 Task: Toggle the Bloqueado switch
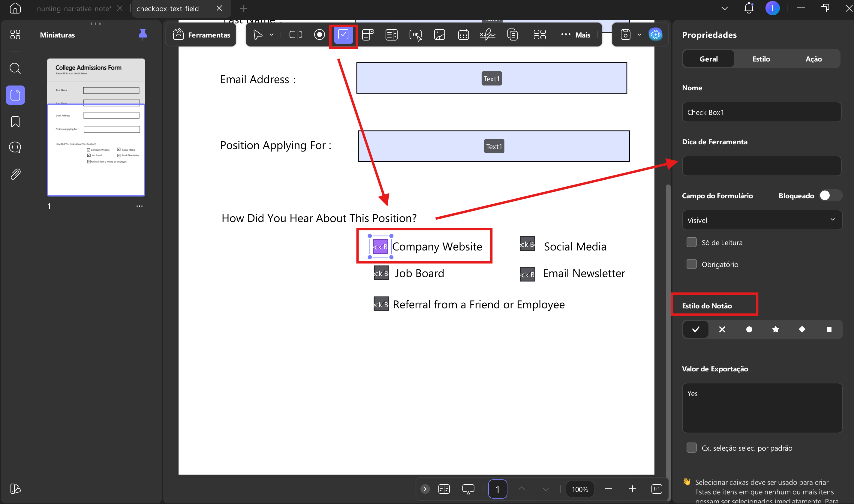pos(830,196)
